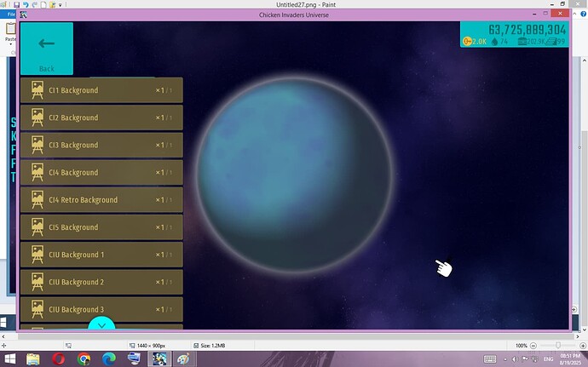The width and height of the screenshot is (588, 367).
Task: Open the Customize Quick Access Toolbar dropdown in Paint
Action: click(x=60, y=5)
